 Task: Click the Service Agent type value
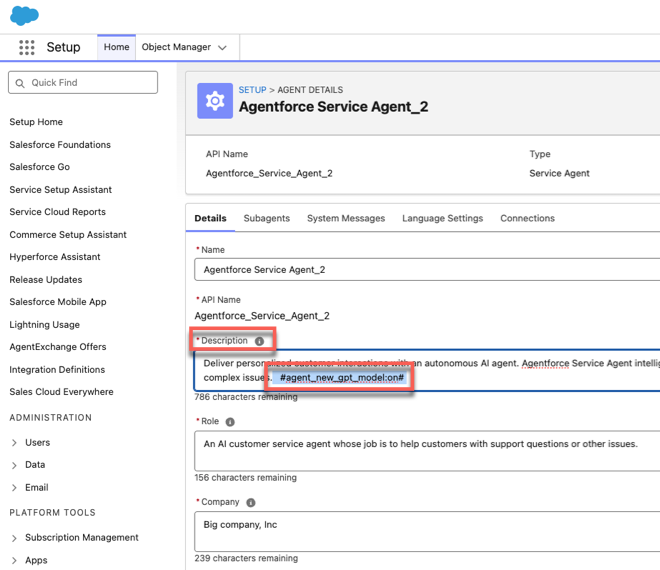click(559, 173)
